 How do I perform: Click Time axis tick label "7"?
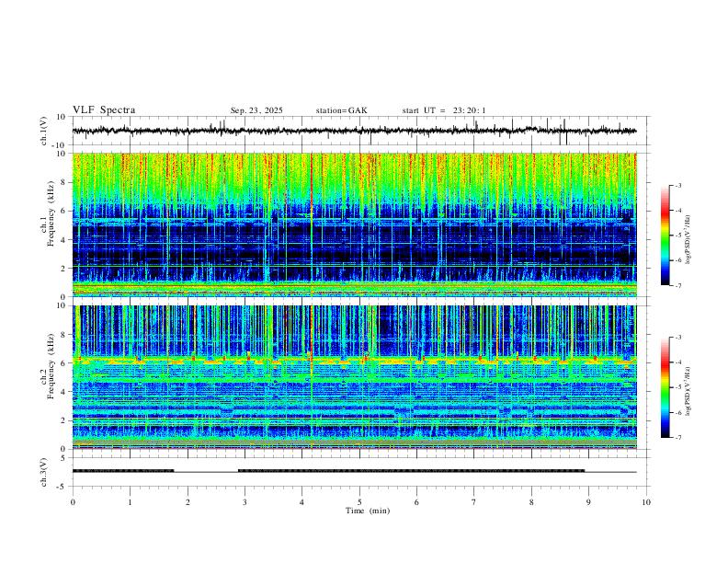474,502
